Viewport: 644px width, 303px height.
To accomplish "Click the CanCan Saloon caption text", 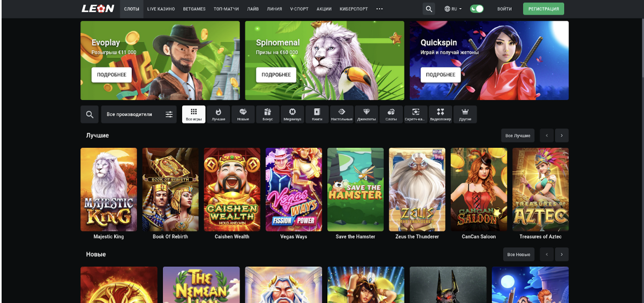I will click(x=478, y=237).
